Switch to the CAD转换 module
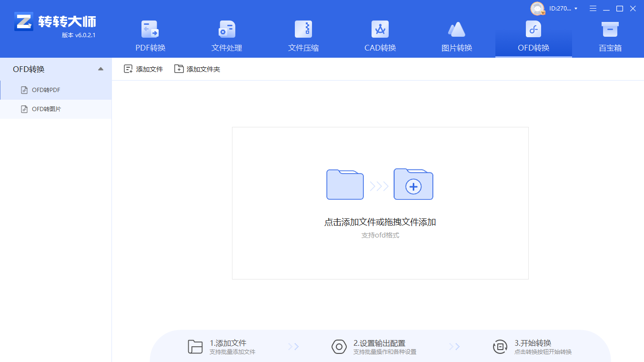The image size is (644, 362). coord(380,36)
